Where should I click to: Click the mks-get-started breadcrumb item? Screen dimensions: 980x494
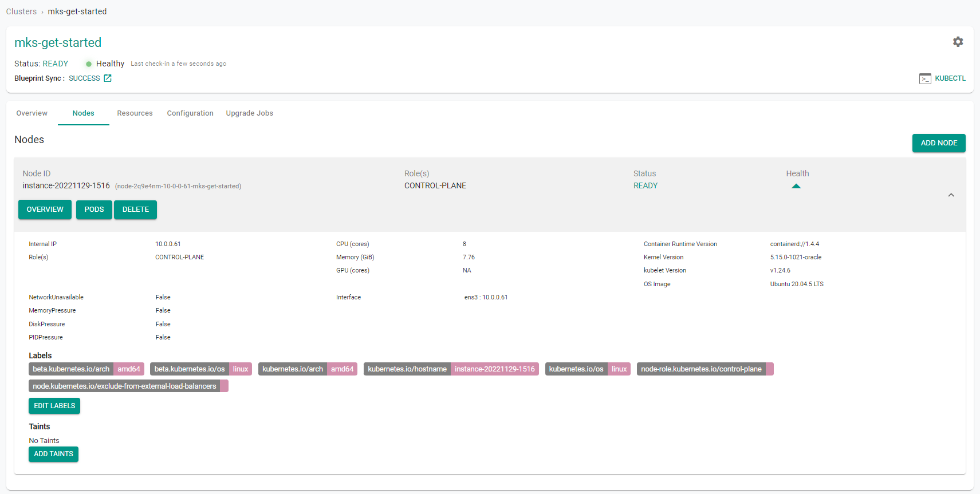[77, 11]
